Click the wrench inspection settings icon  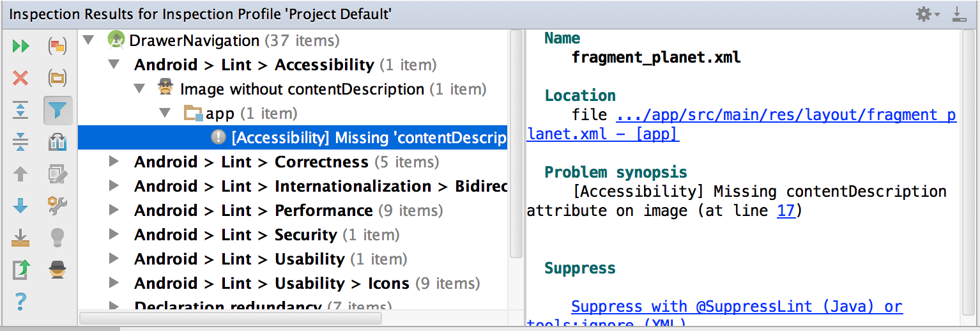[x=57, y=206]
